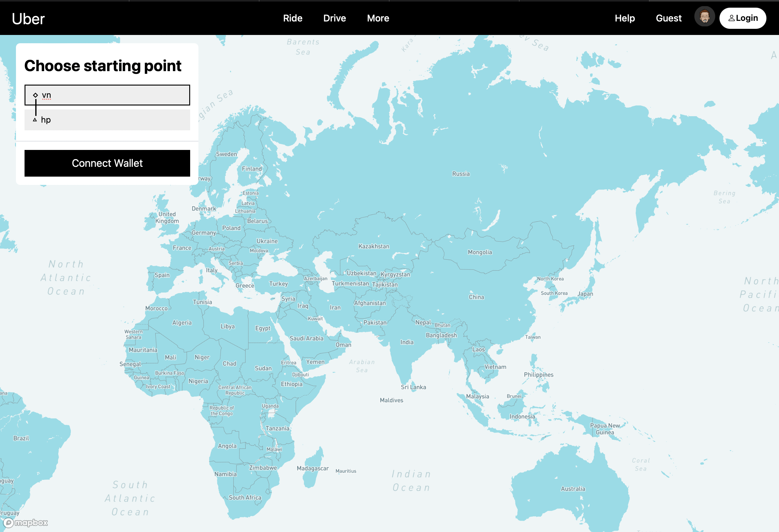Viewport: 779px width, 532px height.
Task: Click the India label on map
Action: click(x=407, y=342)
